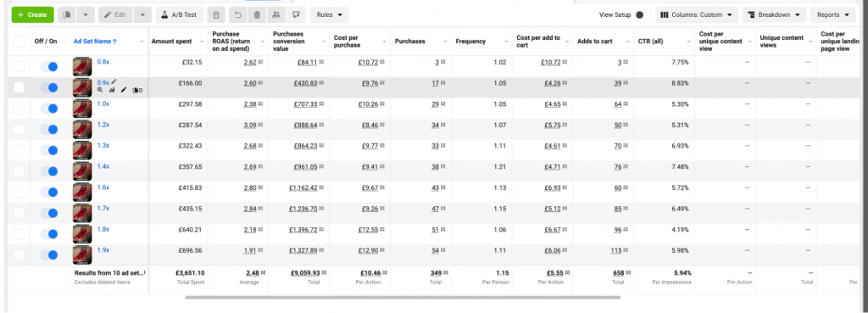Sort by Cost per add to cart header
Screen dimensions: 868x313
[x=538, y=42]
